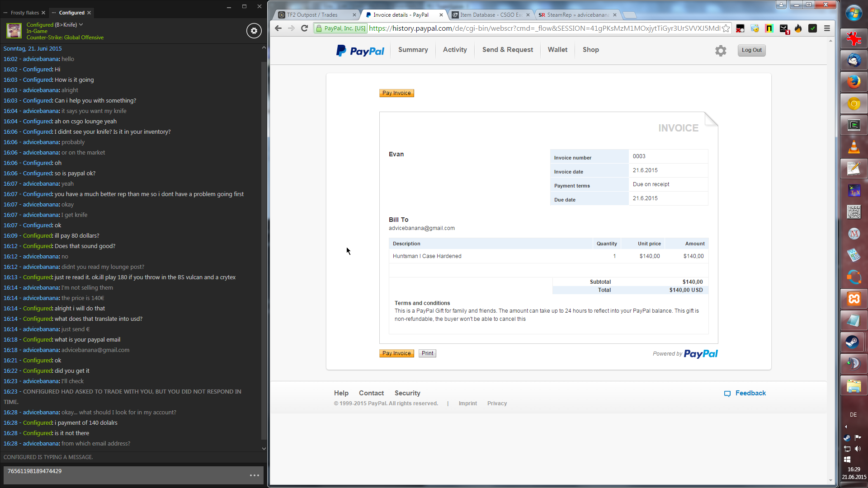Go back to the previous browser page
Viewport: 868px width, 488px height.
[x=278, y=28]
